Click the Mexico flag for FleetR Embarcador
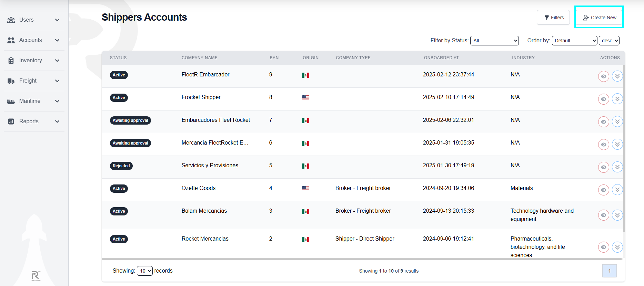The image size is (644, 286). tap(305, 75)
